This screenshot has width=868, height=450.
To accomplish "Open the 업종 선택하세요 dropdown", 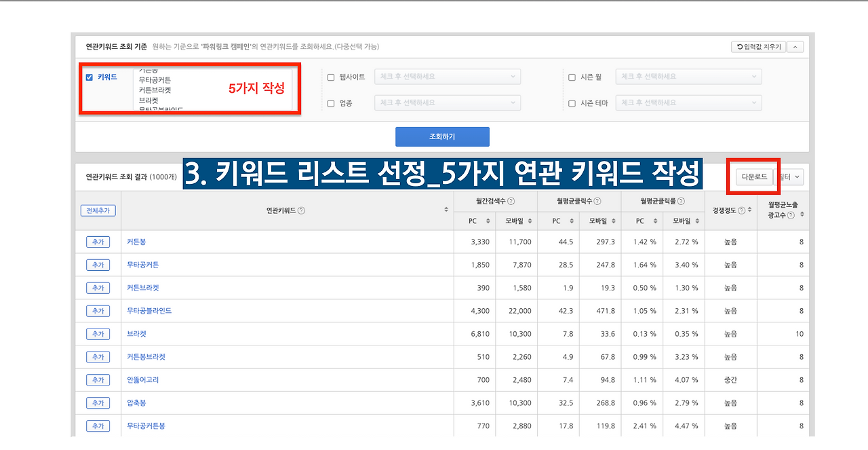I will click(447, 102).
